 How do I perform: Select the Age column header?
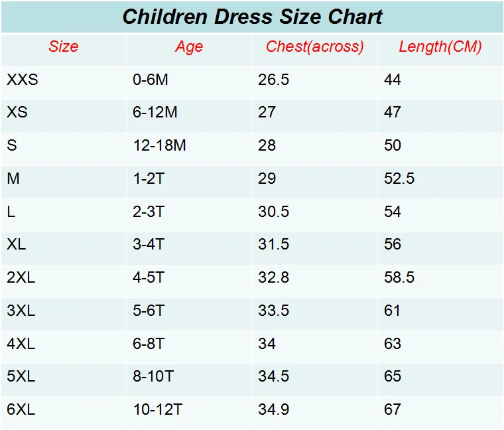[x=189, y=47]
